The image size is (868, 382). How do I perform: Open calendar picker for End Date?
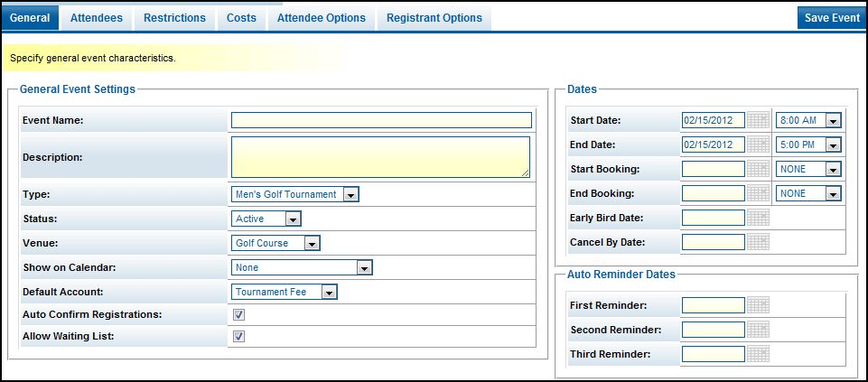[759, 144]
